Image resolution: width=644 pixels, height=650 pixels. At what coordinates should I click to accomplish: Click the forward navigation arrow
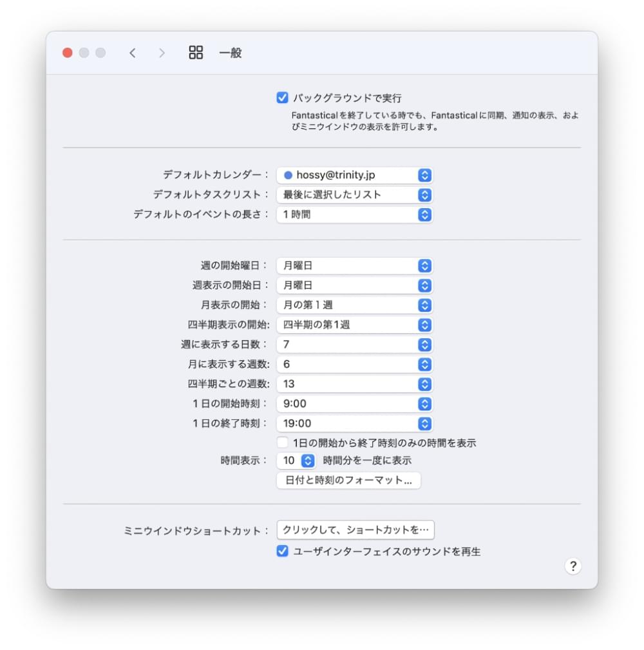[162, 53]
